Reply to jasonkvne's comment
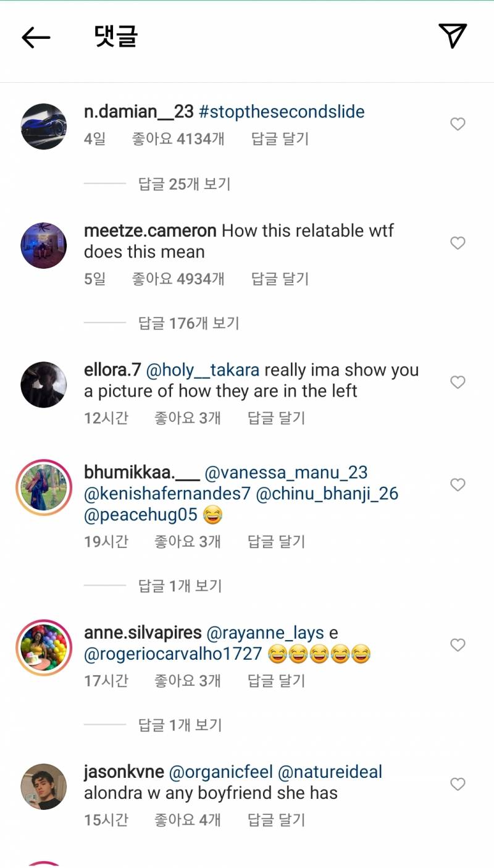Image resolution: width=494 pixels, height=868 pixels. (276, 820)
